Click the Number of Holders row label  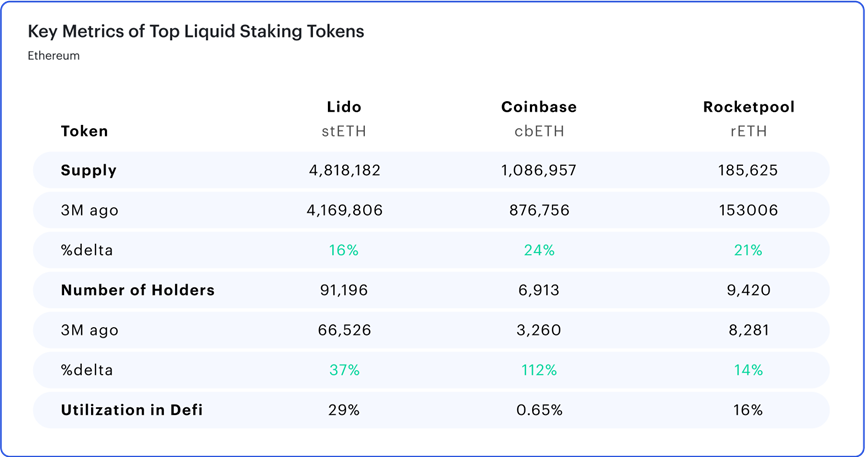pos(138,290)
